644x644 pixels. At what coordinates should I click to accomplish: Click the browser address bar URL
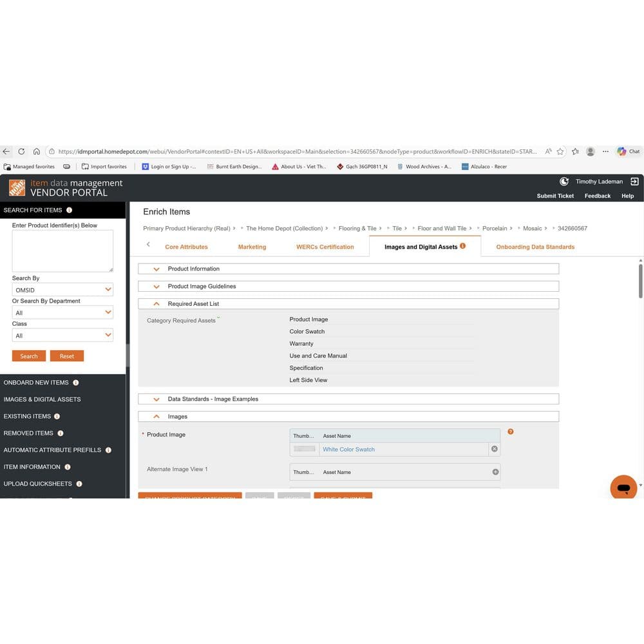click(x=298, y=151)
